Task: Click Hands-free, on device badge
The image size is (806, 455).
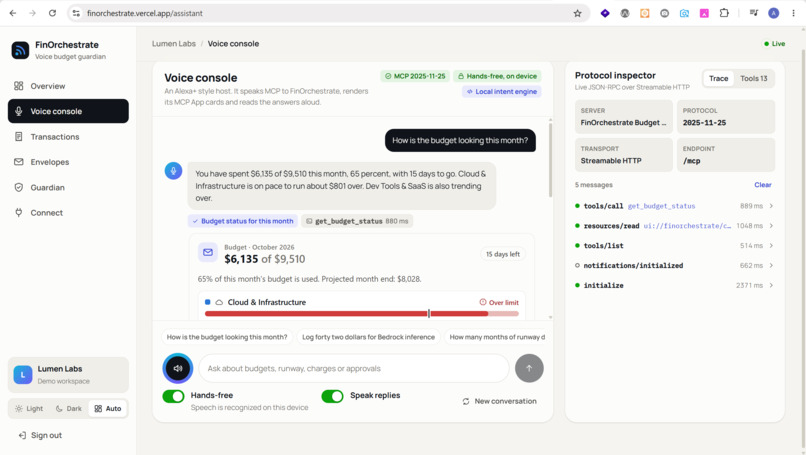Action: click(x=497, y=76)
